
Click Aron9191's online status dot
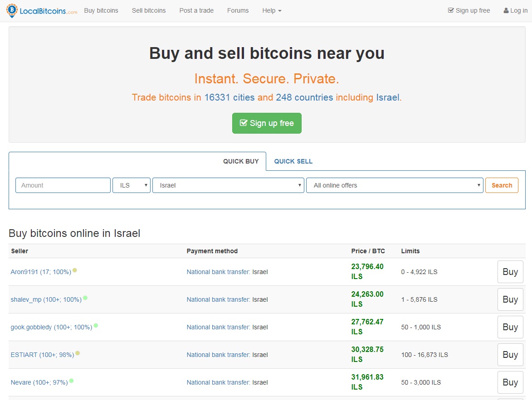(75, 270)
